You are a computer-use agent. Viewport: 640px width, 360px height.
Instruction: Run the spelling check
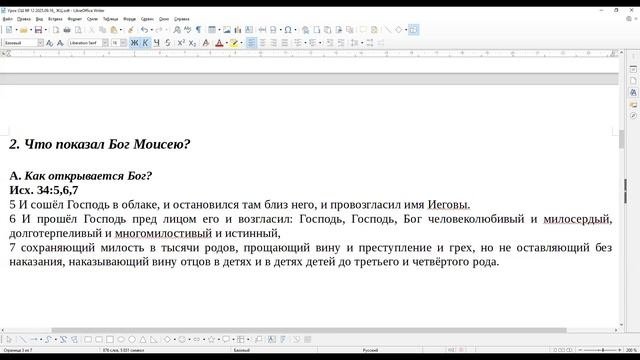(188, 30)
